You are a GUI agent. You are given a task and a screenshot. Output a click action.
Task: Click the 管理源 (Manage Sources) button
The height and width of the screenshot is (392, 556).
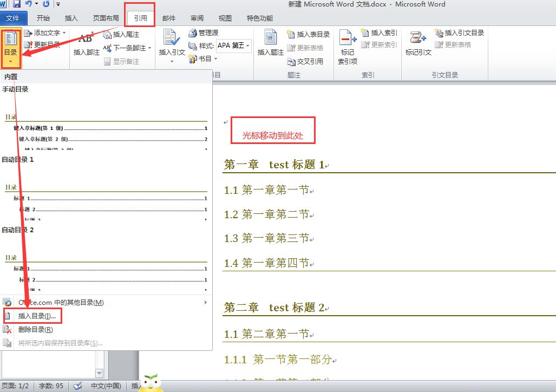click(x=204, y=33)
